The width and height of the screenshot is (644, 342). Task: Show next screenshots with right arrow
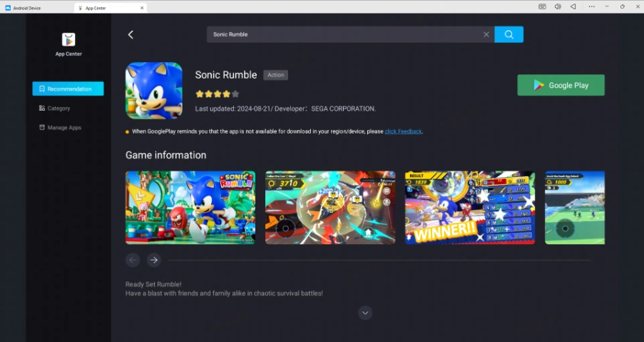coord(154,260)
